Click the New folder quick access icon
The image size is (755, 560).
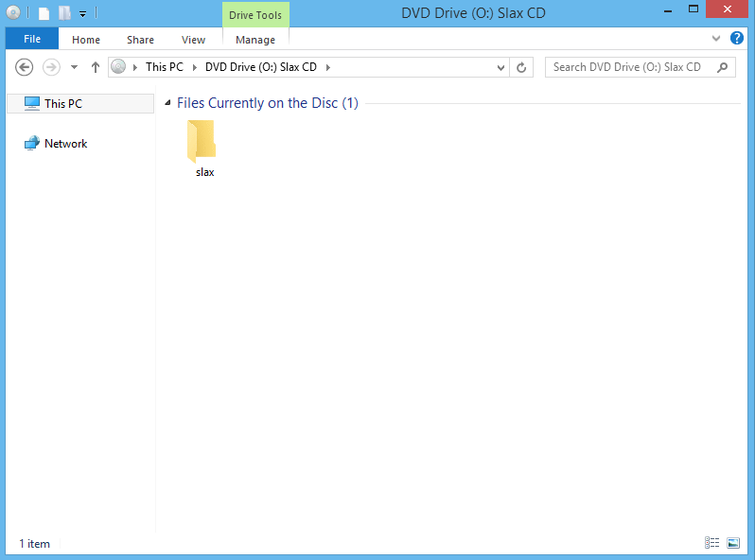pyautogui.click(x=64, y=13)
